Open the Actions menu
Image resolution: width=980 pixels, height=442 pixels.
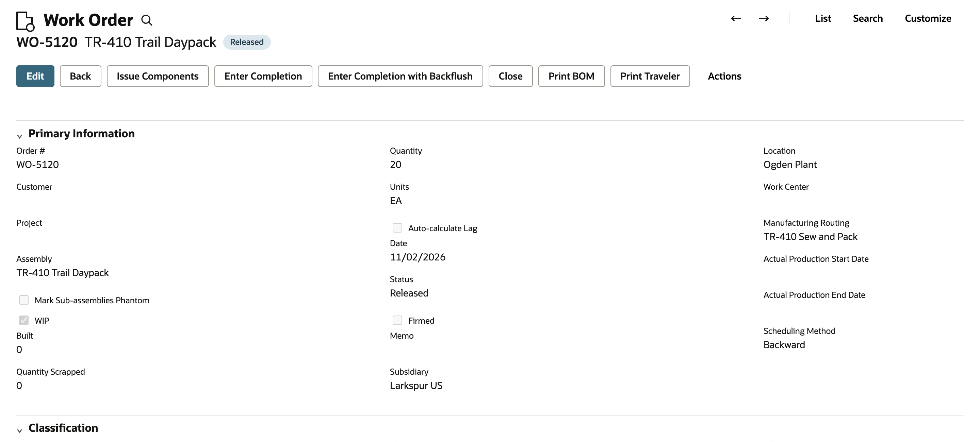(x=724, y=76)
